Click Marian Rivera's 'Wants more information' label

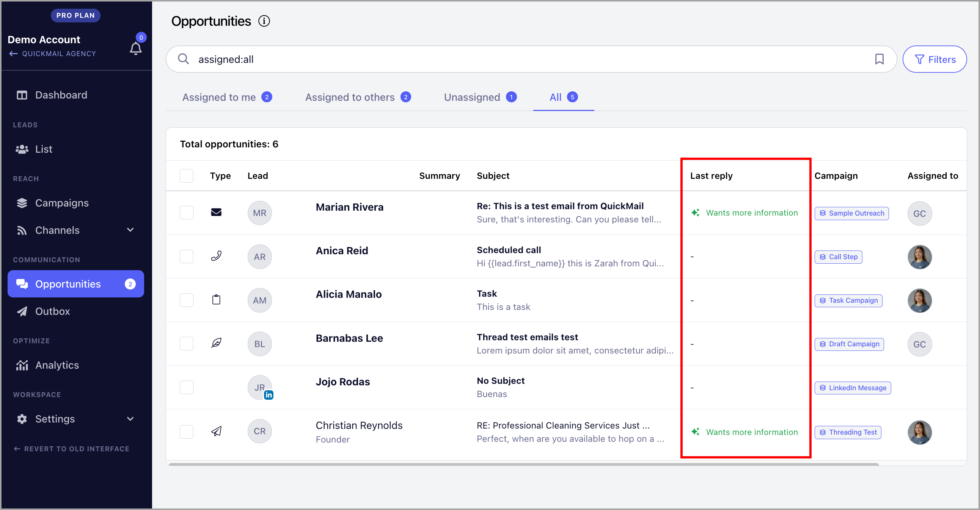pos(752,213)
